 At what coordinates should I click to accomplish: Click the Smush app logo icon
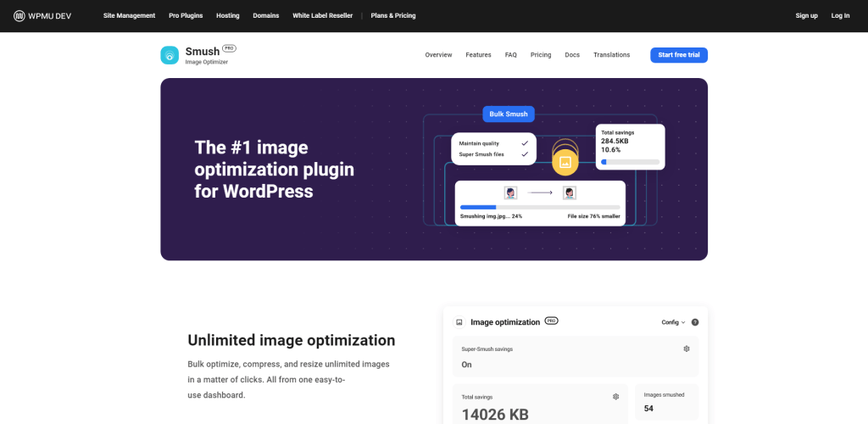tap(170, 55)
